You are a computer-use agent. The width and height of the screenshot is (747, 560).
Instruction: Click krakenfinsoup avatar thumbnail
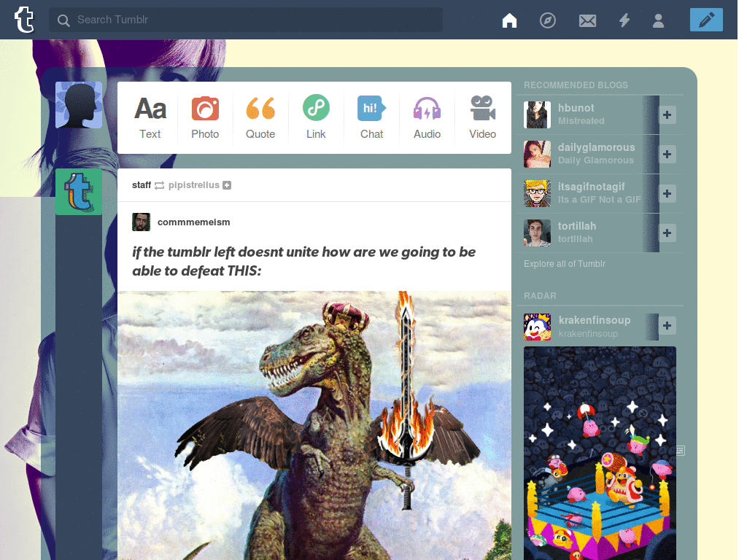[538, 327]
